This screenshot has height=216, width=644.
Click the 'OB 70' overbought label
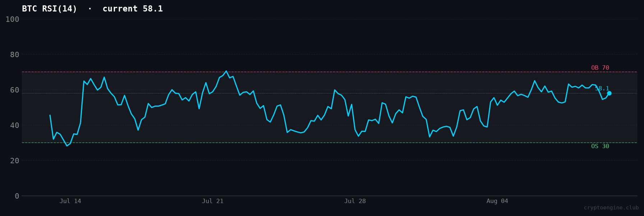(x=600, y=68)
